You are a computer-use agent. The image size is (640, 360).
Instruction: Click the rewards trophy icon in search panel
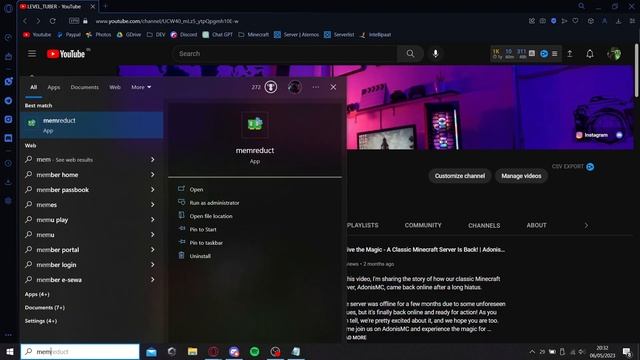271,87
